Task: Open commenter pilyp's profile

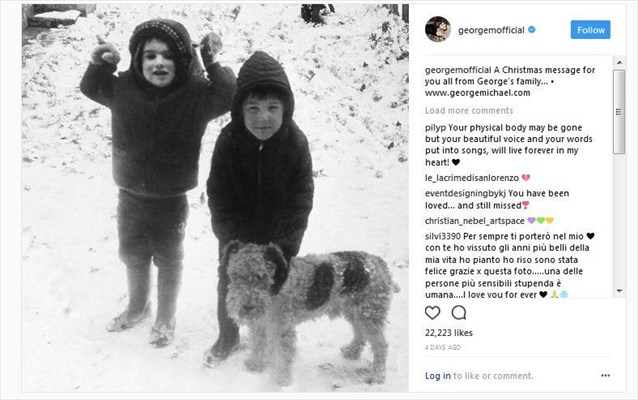Action: coord(435,128)
